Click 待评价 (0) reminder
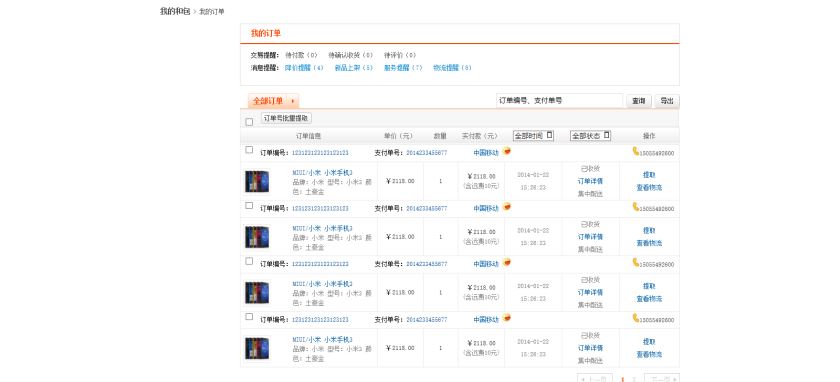Screen dimensions: 840x382 click(x=400, y=55)
